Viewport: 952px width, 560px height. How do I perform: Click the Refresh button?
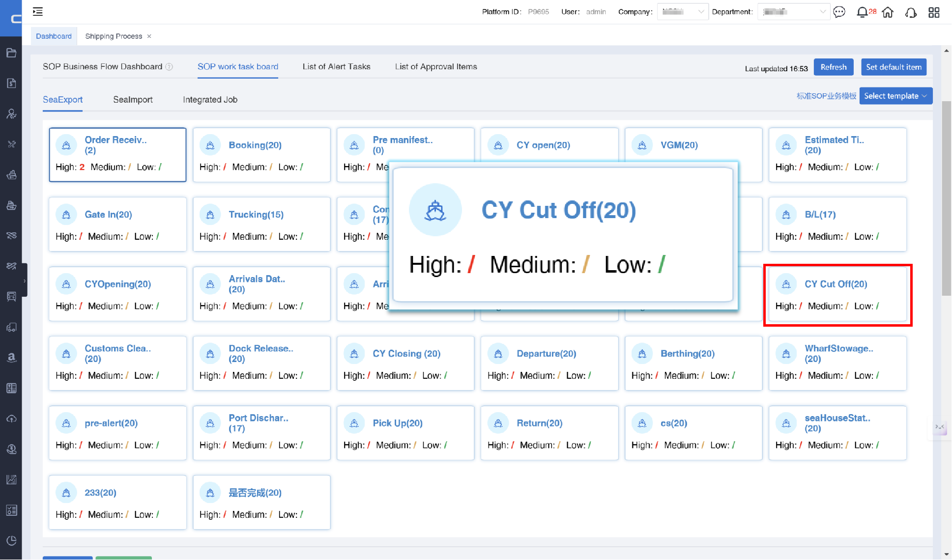834,67
